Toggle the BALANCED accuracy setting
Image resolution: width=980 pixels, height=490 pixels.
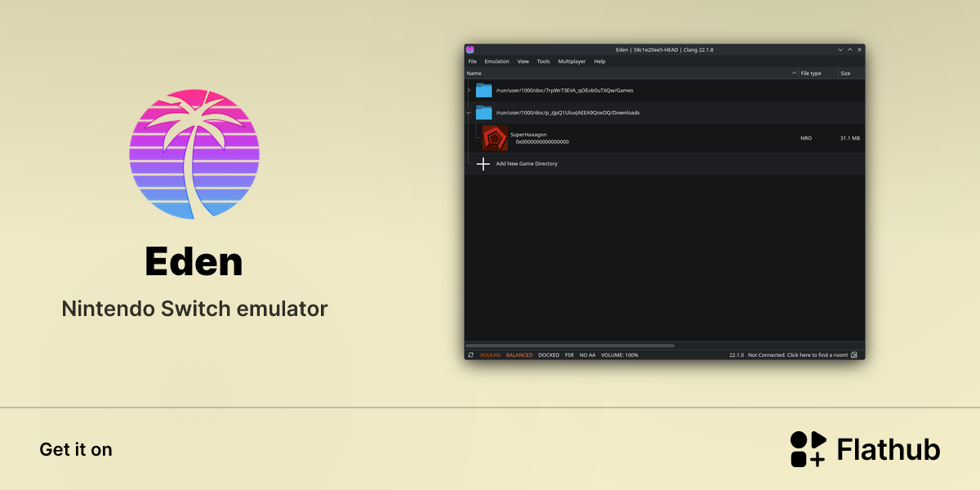point(519,355)
